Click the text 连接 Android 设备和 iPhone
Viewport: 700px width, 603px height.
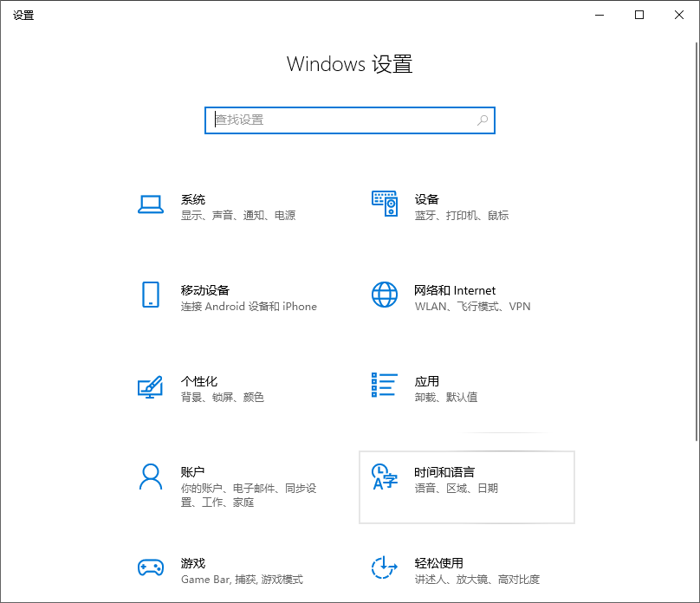(x=249, y=306)
